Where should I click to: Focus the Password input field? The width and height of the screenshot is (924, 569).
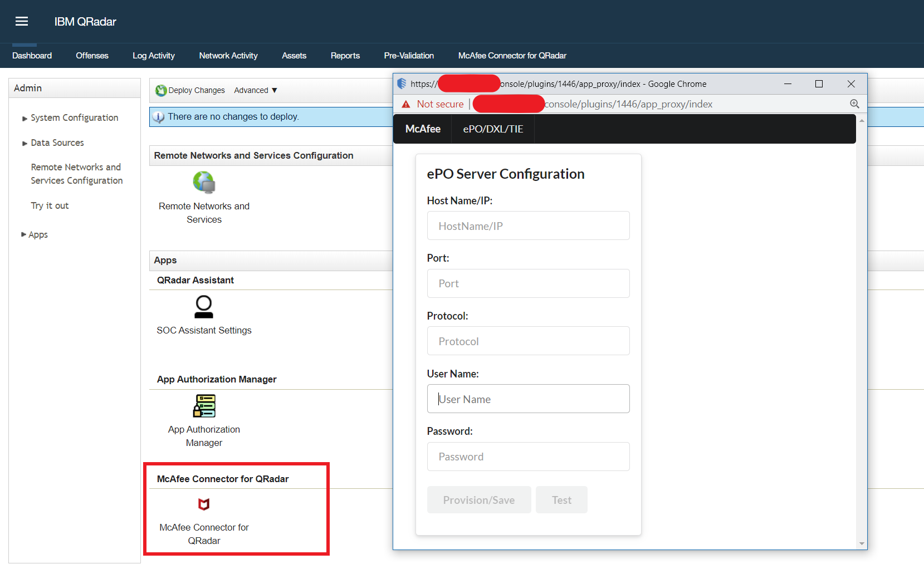tap(528, 457)
